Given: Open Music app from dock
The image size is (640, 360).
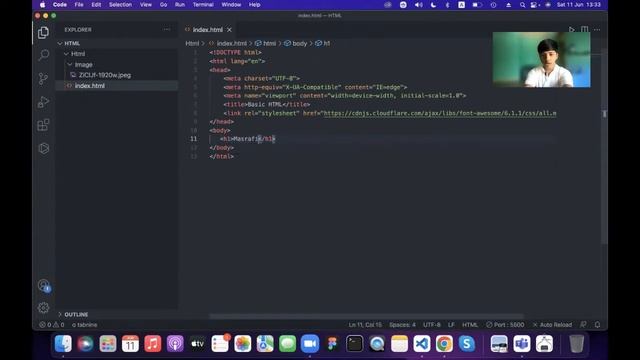Looking at the screenshot, I should click(153, 344).
